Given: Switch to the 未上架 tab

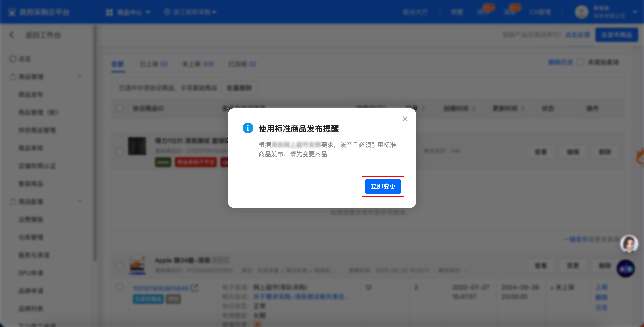Looking at the screenshot, I should click(x=198, y=64).
